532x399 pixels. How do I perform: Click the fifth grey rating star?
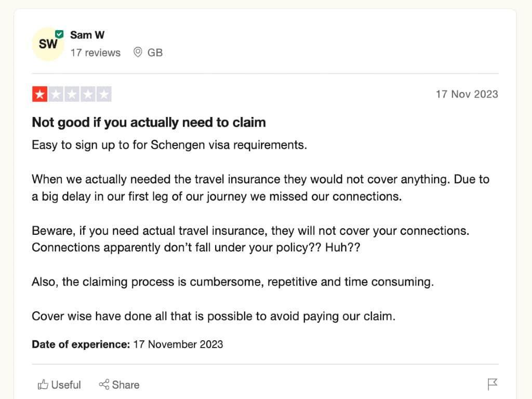coord(104,95)
